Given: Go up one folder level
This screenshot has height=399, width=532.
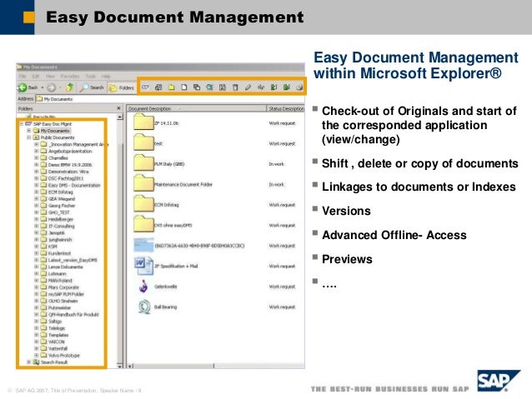Looking at the screenshot, I should (70, 87).
